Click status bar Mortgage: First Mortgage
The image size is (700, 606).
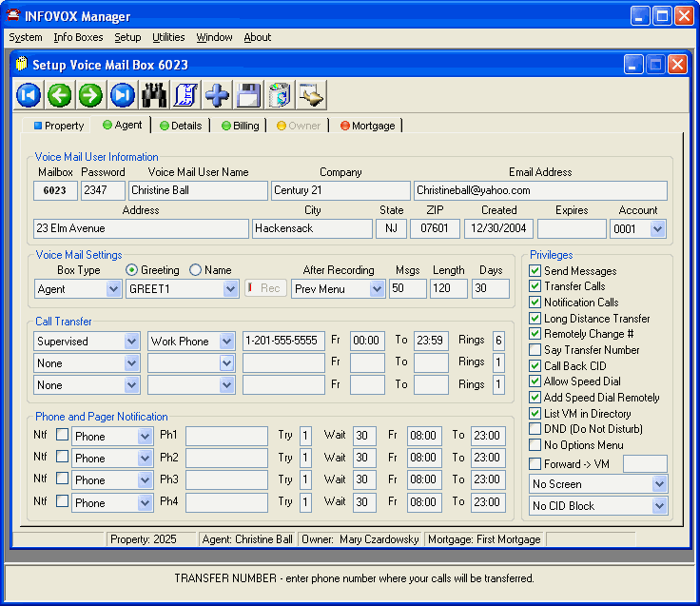[484, 539]
